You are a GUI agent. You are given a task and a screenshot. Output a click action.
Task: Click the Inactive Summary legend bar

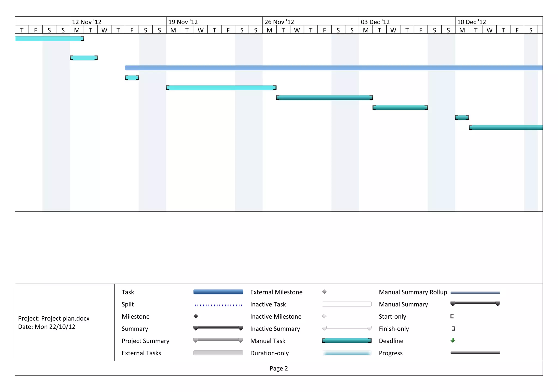point(347,328)
